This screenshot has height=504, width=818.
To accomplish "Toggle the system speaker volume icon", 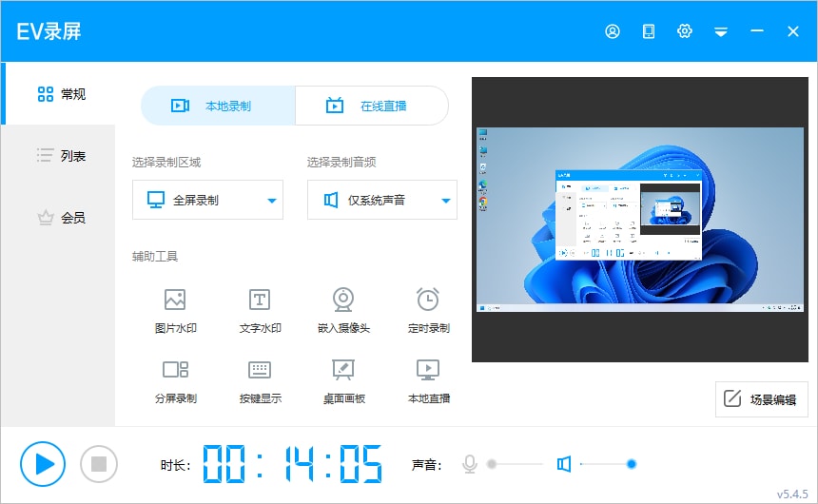I will [x=564, y=464].
